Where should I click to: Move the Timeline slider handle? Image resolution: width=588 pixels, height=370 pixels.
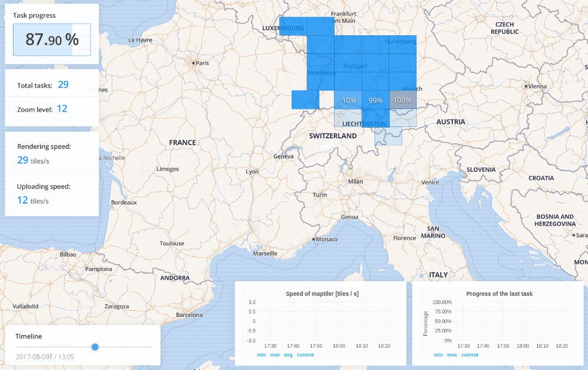(x=95, y=347)
